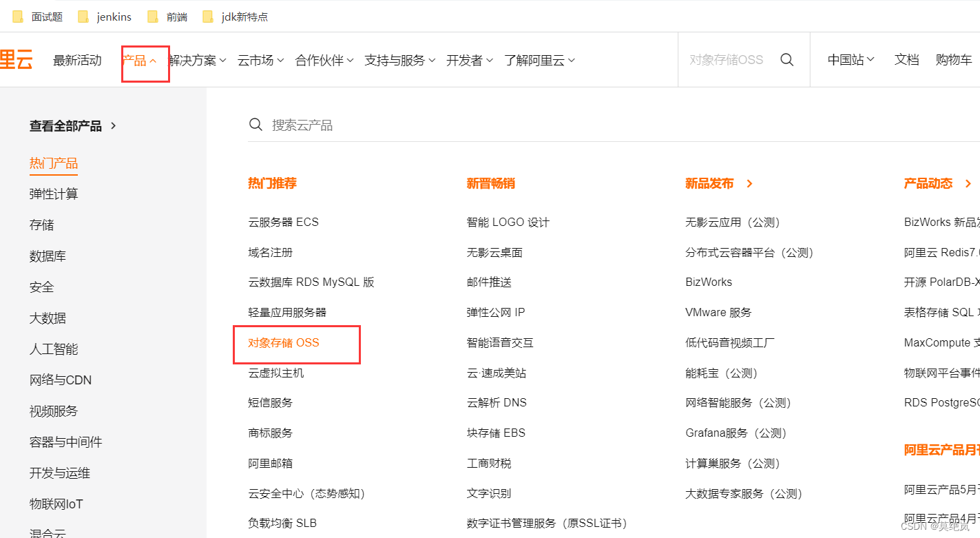
Task: Open the 新品发布 section heading link
Action: click(x=719, y=183)
